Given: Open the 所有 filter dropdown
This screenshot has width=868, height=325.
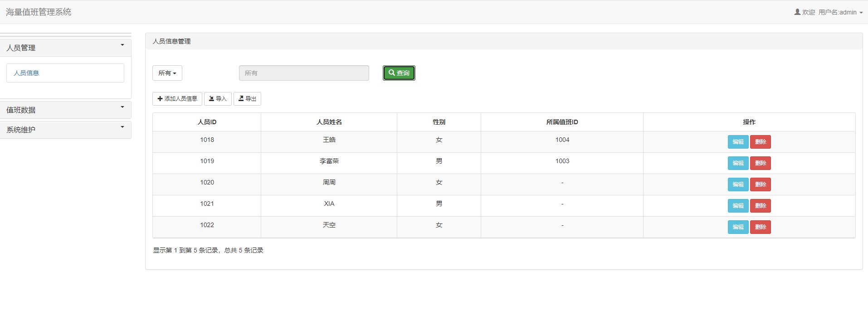Looking at the screenshot, I should (x=167, y=73).
